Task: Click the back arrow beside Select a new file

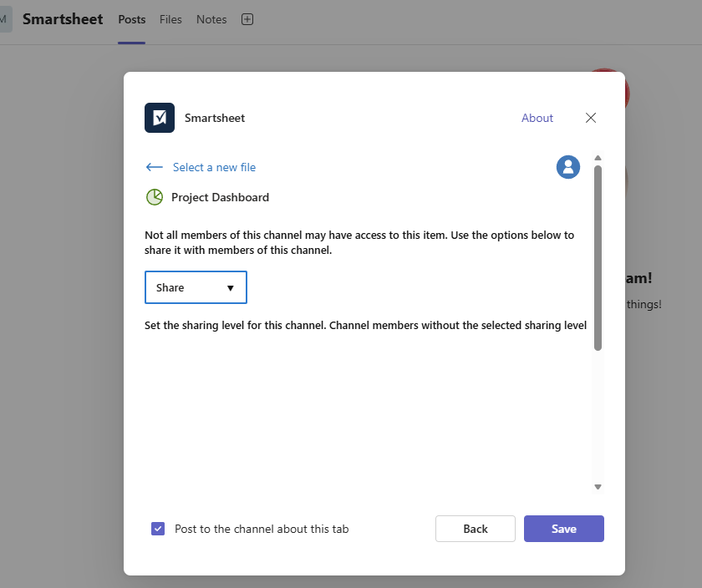Action: (x=155, y=167)
